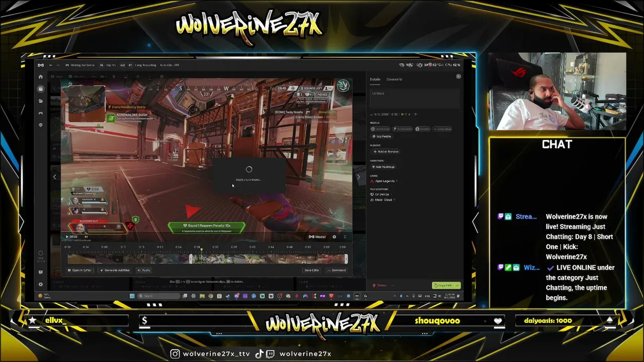Screen dimensions: 644x362
Task: Open the feedback chat sidebar icon
Action: pos(41,272)
